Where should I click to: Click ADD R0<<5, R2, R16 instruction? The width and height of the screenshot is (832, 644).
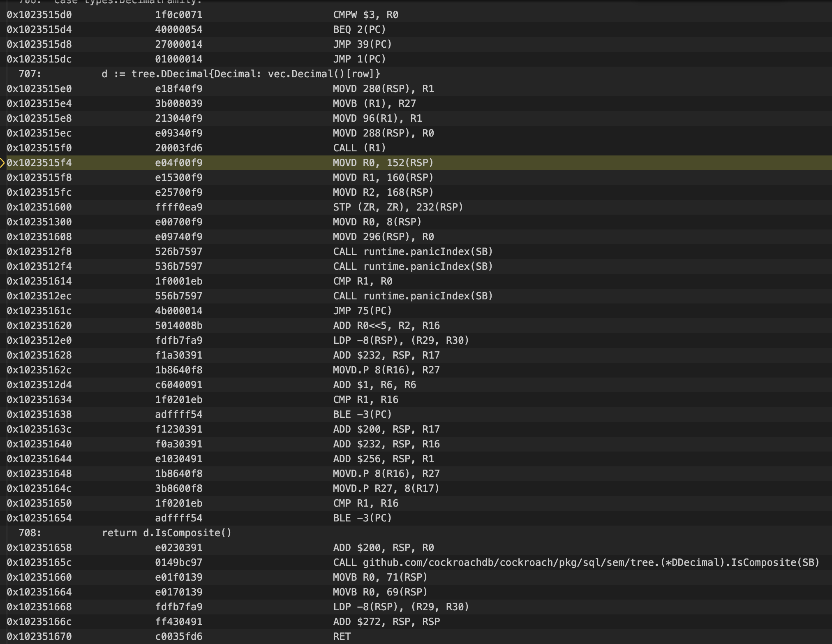[386, 326]
